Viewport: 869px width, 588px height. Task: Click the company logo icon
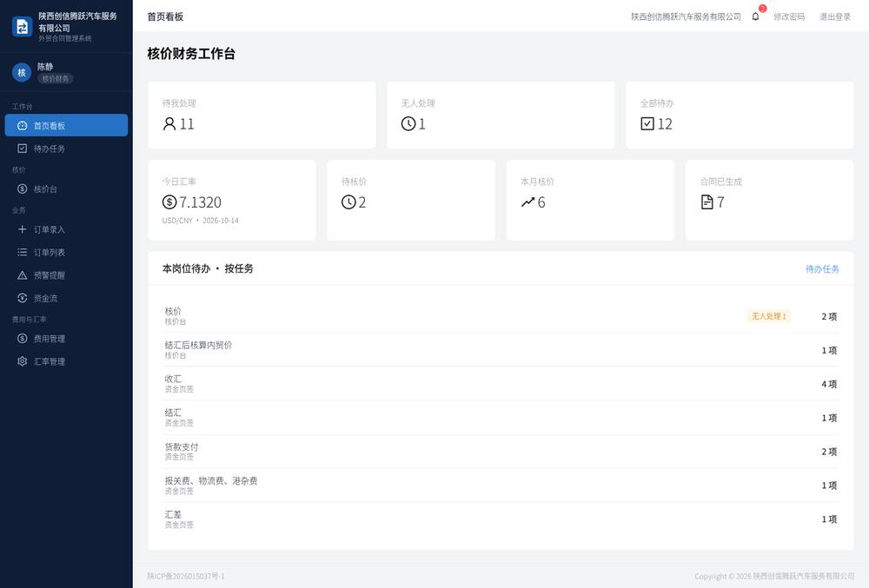(23, 27)
